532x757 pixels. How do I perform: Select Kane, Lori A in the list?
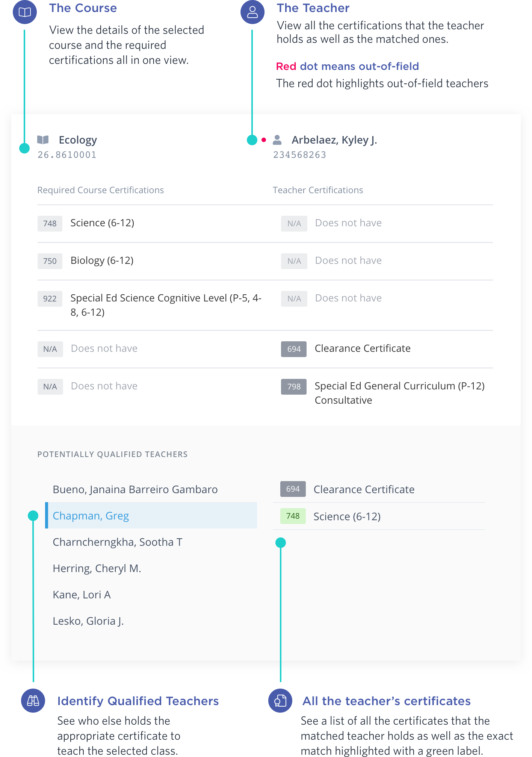(x=82, y=595)
